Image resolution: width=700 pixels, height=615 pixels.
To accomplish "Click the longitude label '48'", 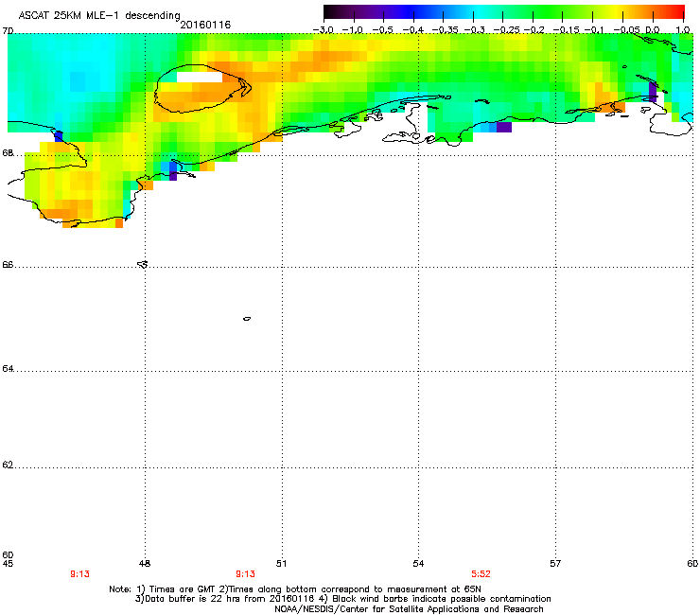I will [x=145, y=564].
